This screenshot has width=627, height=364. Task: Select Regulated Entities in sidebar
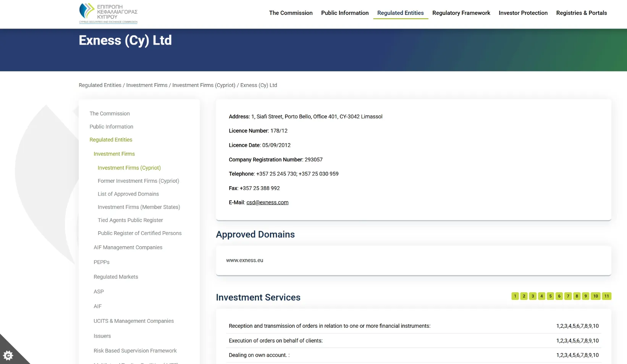coord(111,140)
